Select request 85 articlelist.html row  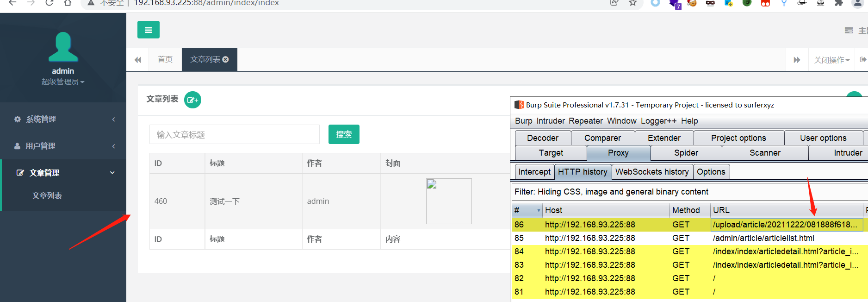pos(689,238)
